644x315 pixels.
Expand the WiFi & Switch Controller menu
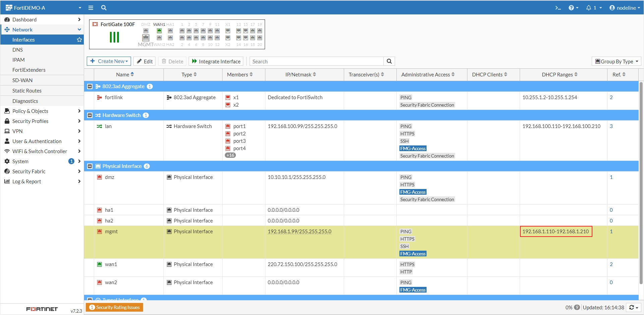[42, 151]
